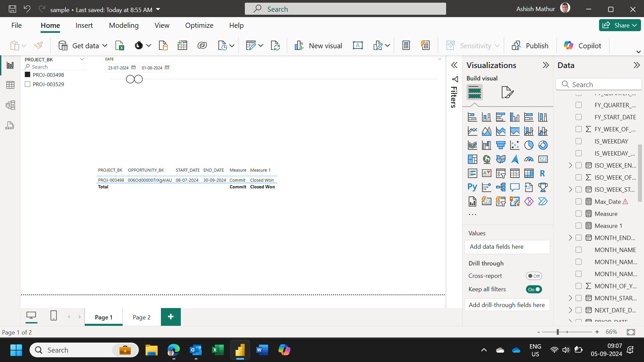Click the New measure calculator icon
The image size is (644, 362).
click(406, 46)
